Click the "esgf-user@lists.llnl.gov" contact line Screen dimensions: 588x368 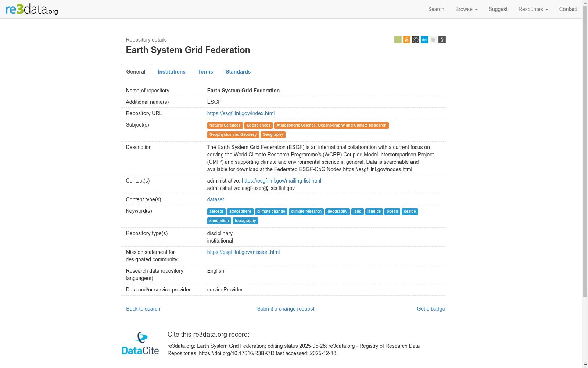(251, 188)
